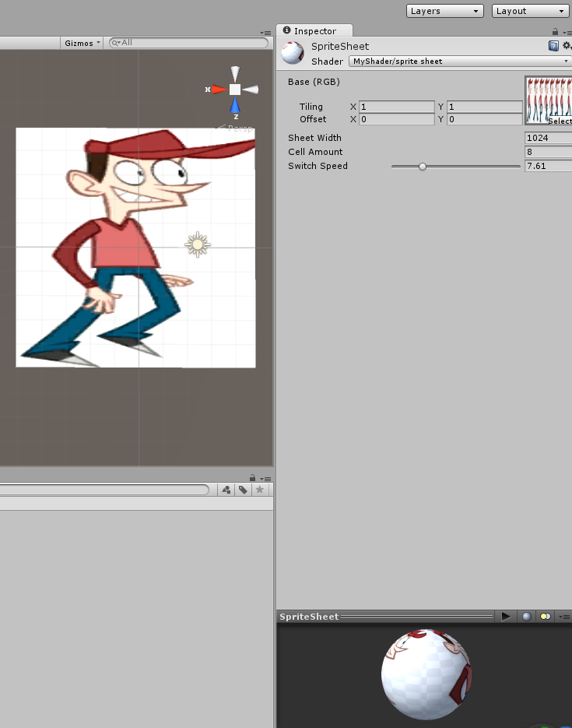
Task: Click the Switch Speed label
Action: tap(318, 166)
